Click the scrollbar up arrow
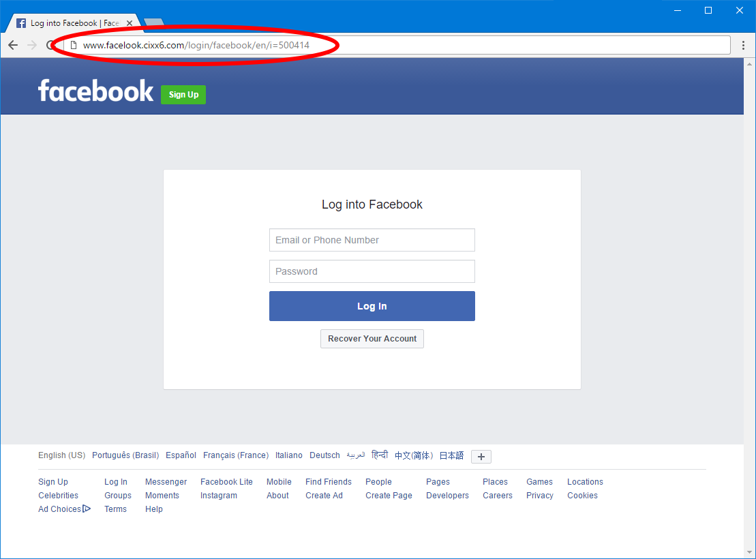 (x=749, y=63)
